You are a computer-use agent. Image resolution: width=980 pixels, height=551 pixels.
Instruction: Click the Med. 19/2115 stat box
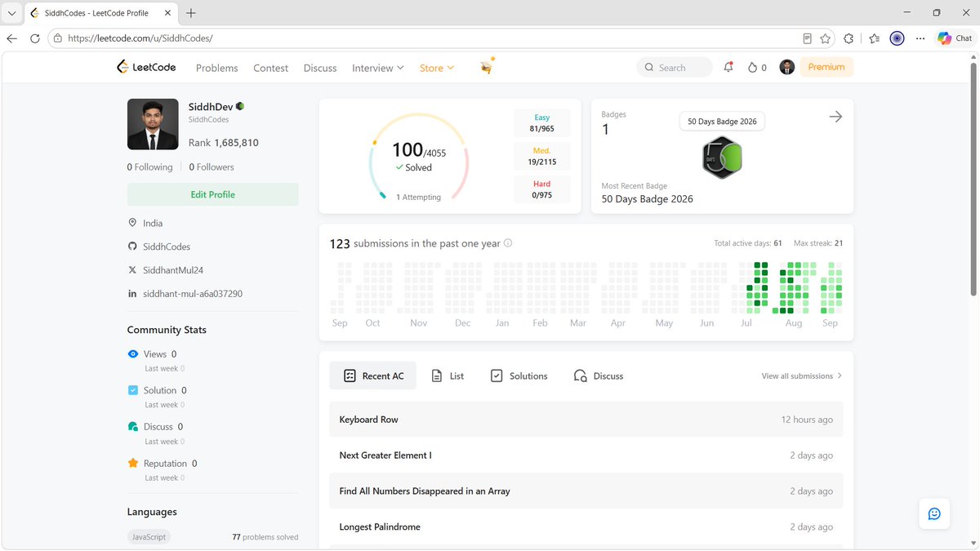click(x=542, y=156)
